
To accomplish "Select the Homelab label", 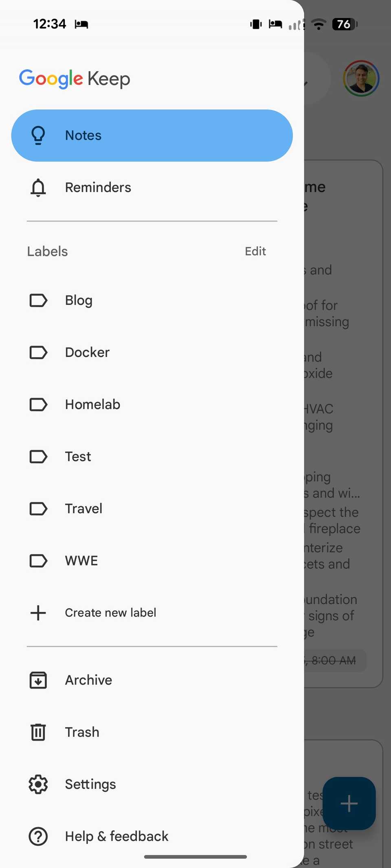I will tap(92, 404).
